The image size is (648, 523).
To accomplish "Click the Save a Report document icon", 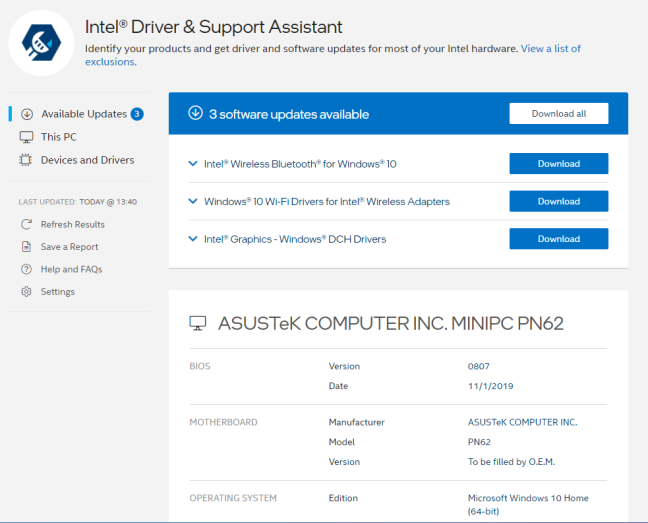I will pyautogui.click(x=26, y=247).
